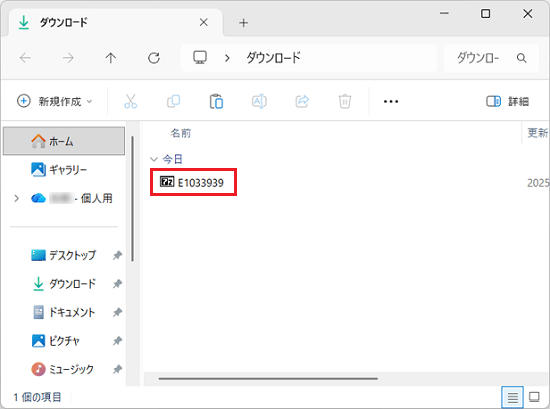
Task: Switch to large thumbnails view button
Action: point(534,397)
